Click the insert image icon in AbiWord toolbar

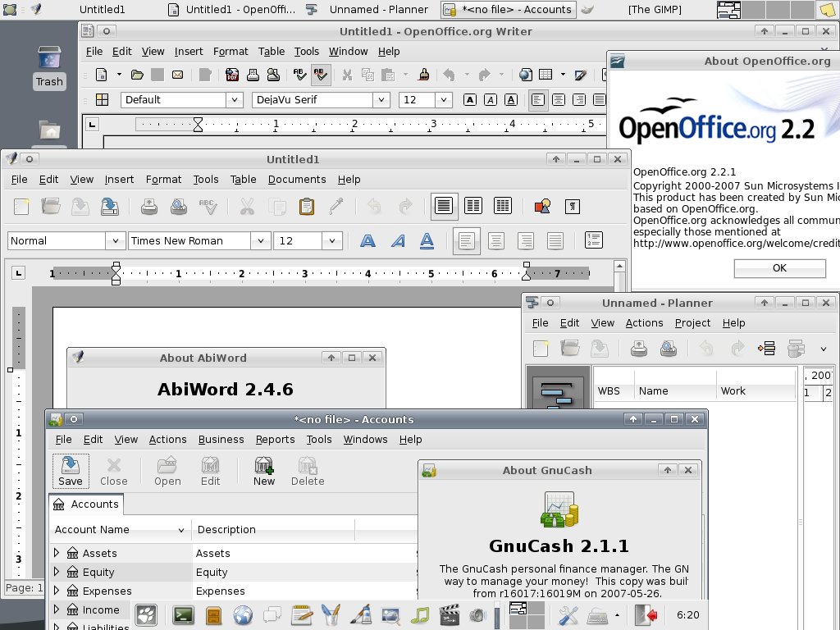(543, 206)
